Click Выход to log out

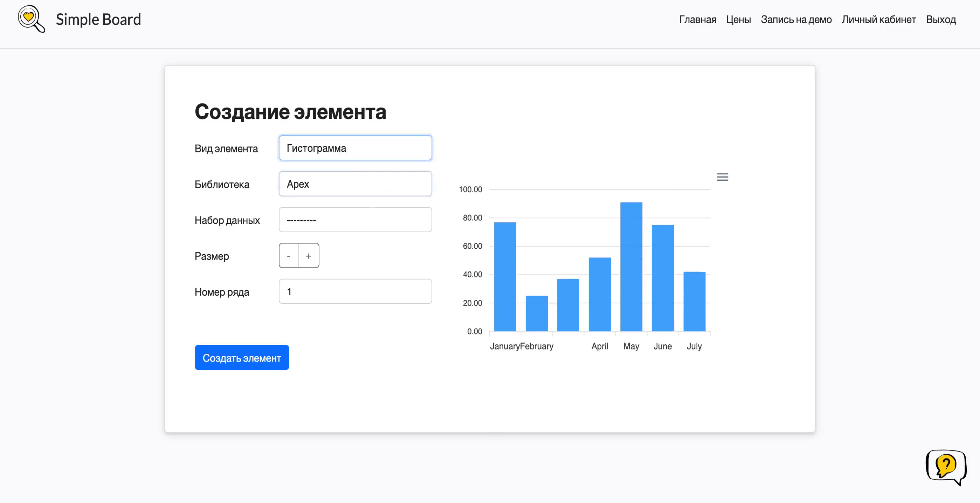pos(941,19)
